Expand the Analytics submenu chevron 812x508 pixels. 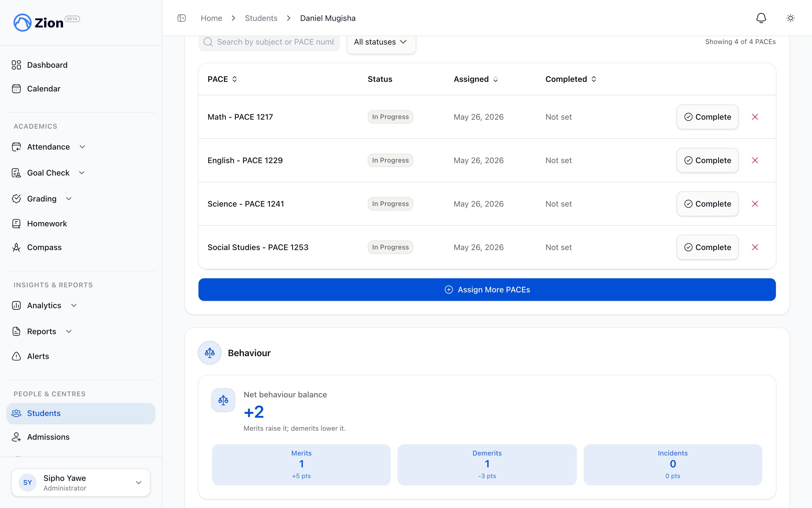coord(74,305)
